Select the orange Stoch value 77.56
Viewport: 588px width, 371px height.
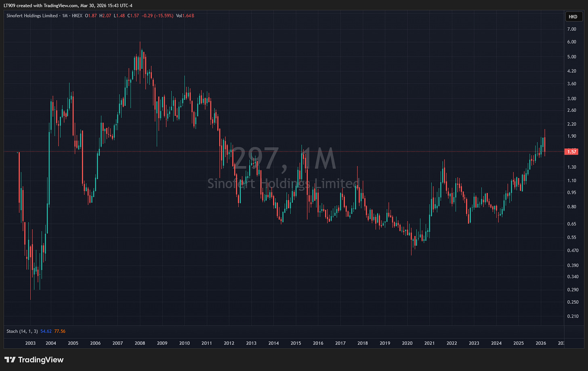pos(60,331)
